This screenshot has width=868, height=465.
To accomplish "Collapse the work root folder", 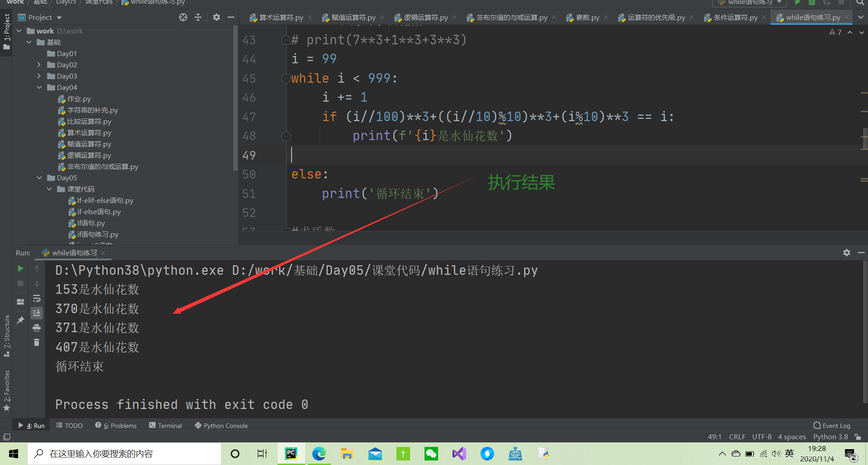I will pos(19,31).
